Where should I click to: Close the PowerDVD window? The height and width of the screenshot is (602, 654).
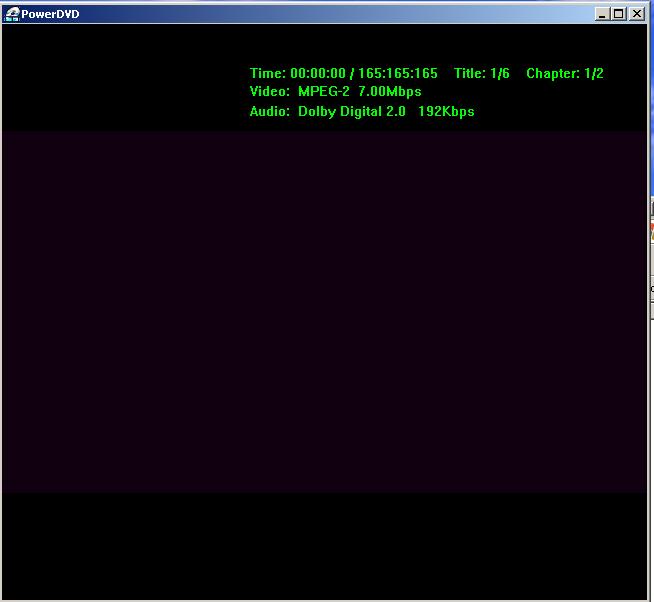point(637,14)
